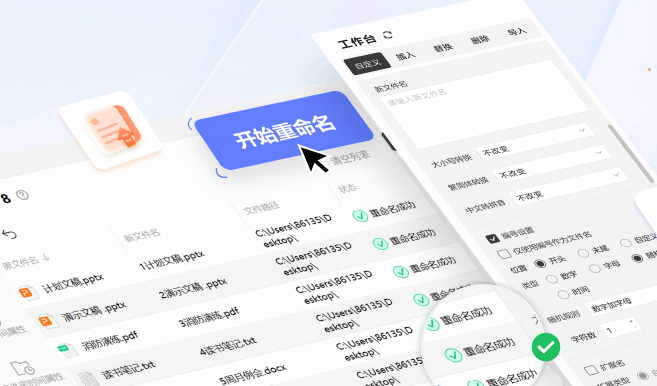
Task: Click the 开始重命名 button
Action: click(284, 130)
